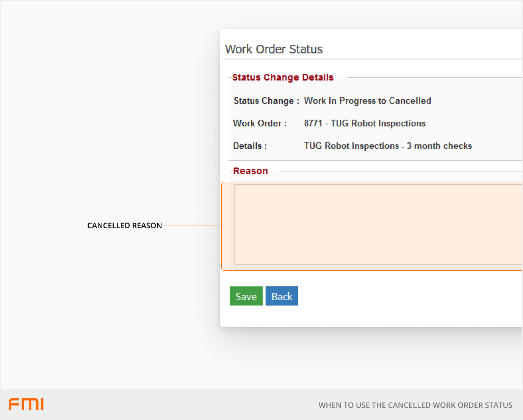The width and height of the screenshot is (523, 420).
Task: Select the Work In Progress to Cancelled text
Action: 367,101
